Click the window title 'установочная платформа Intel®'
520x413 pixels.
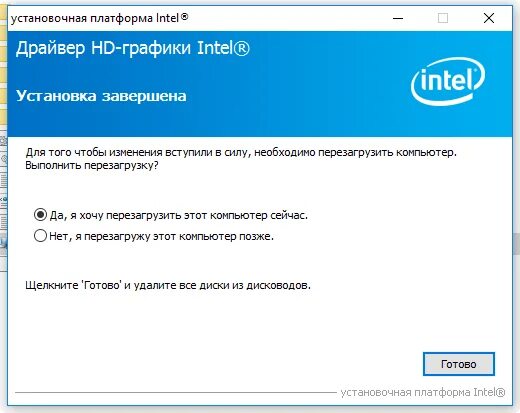(x=99, y=18)
